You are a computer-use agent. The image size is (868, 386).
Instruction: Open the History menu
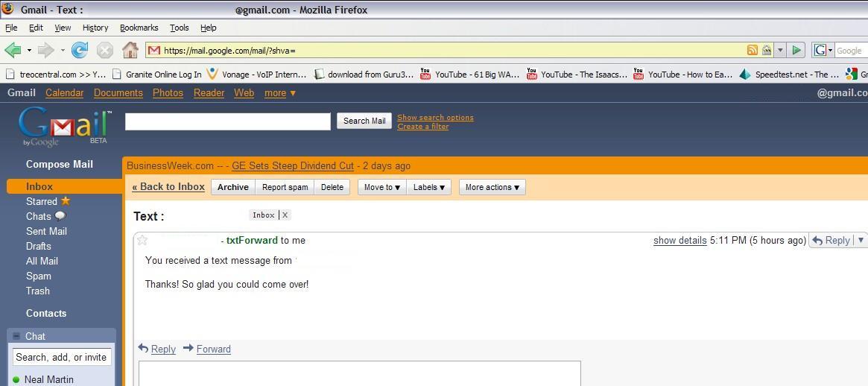95,28
